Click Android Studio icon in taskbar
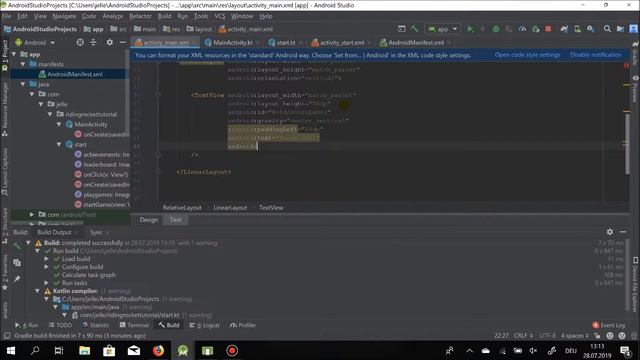Screen dimensions: 640x360 (183, 351)
